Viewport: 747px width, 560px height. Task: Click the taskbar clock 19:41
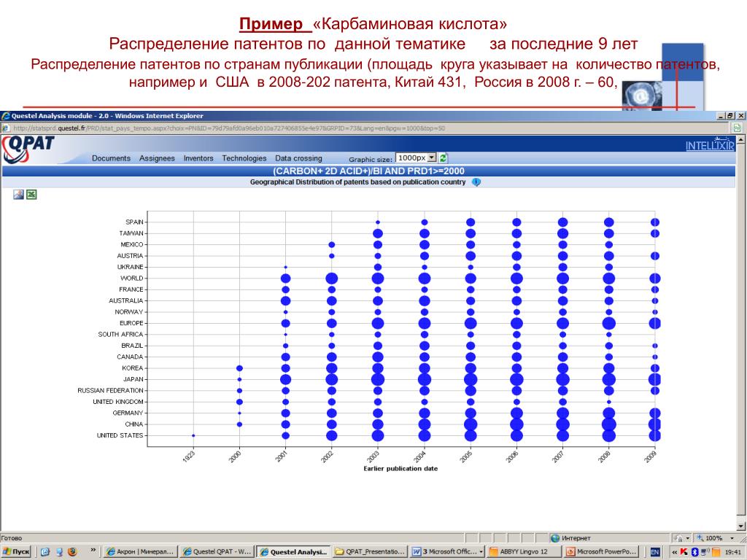(x=732, y=552)
